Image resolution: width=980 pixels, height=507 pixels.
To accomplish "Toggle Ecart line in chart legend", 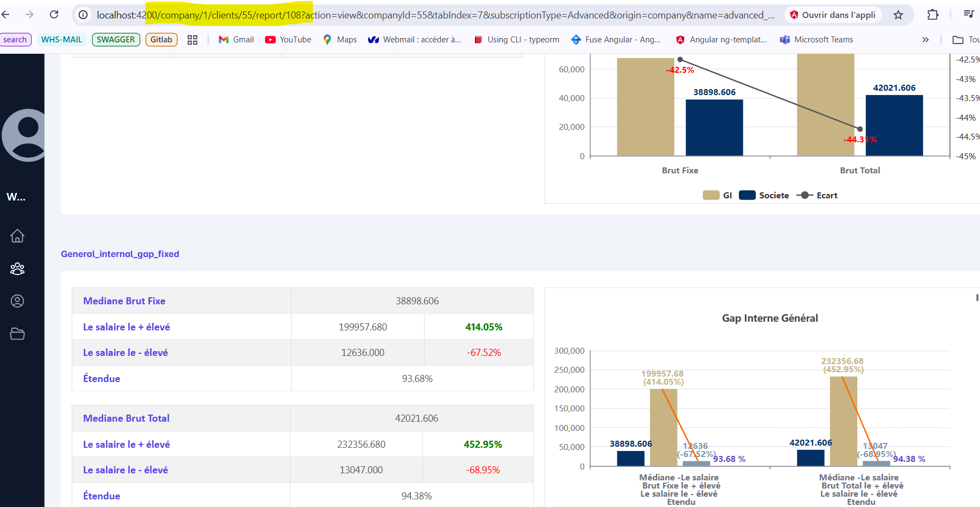I will [x=817, y=195].
